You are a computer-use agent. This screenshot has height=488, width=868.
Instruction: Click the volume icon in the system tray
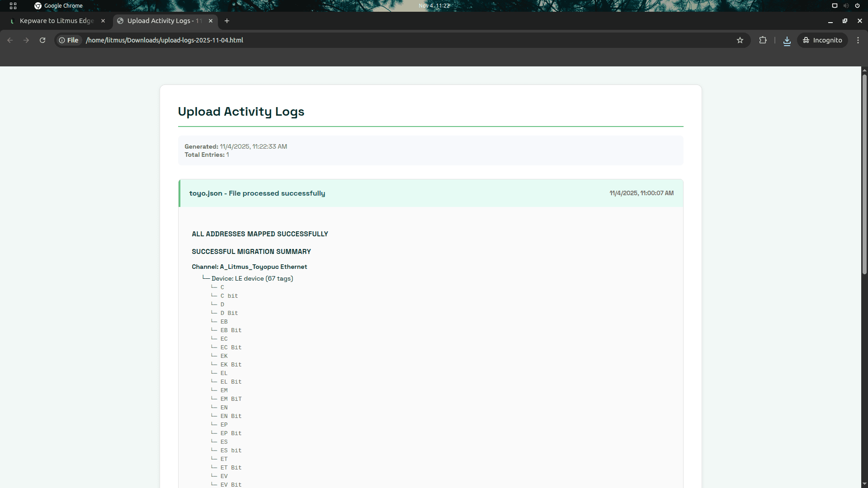(x=845, y=6)
